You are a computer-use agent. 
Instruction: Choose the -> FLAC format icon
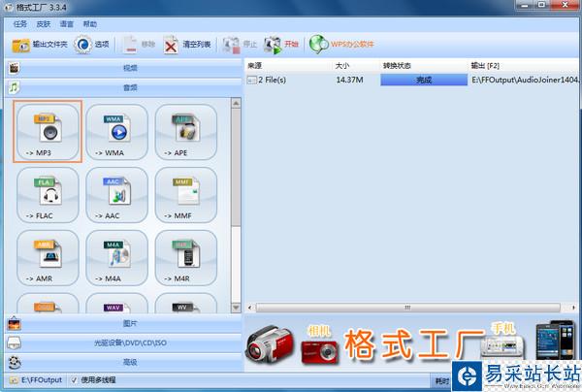[48, 195]
